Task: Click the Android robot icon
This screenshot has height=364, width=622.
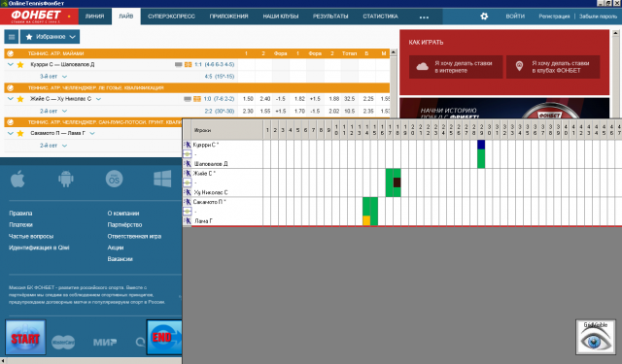Action: pyautogui.click(x=66, y=179)
